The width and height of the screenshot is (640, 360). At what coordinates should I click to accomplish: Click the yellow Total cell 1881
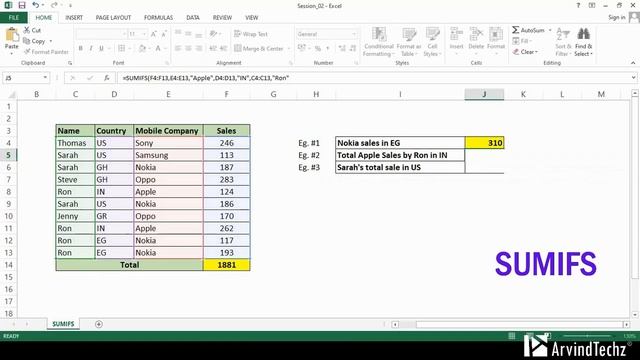point(227,265)
